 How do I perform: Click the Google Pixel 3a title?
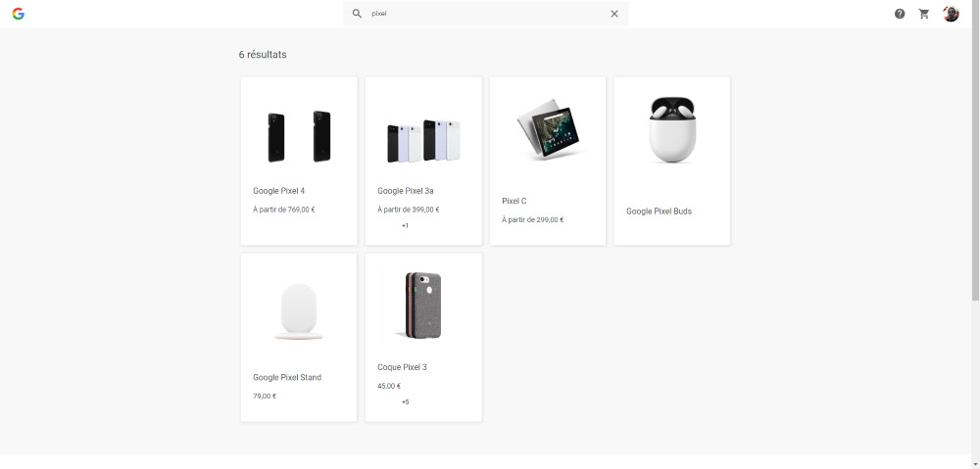pyautogui.click(x=406, y=191)
